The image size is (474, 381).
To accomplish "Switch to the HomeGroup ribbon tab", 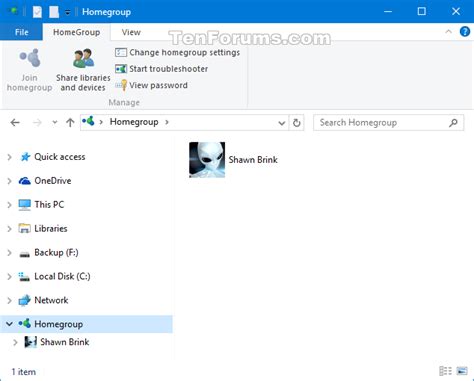I will pyautogui.click(x=76, y=32).
